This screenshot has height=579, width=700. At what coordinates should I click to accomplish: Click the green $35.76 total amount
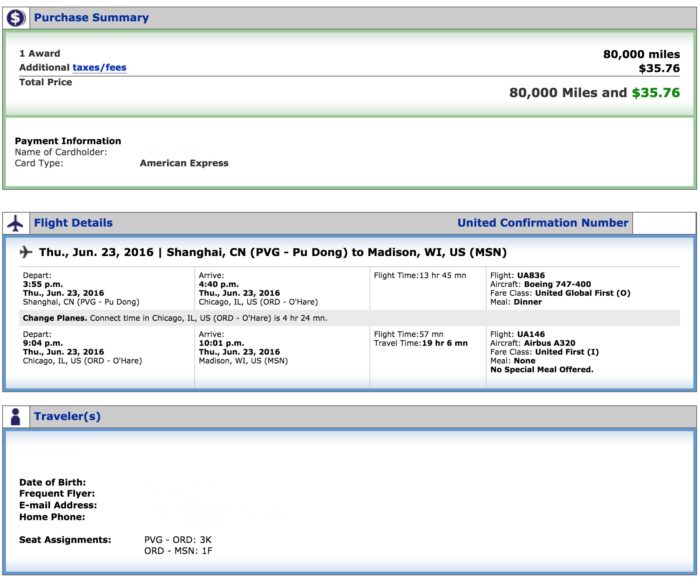click(x=656, y=92)
